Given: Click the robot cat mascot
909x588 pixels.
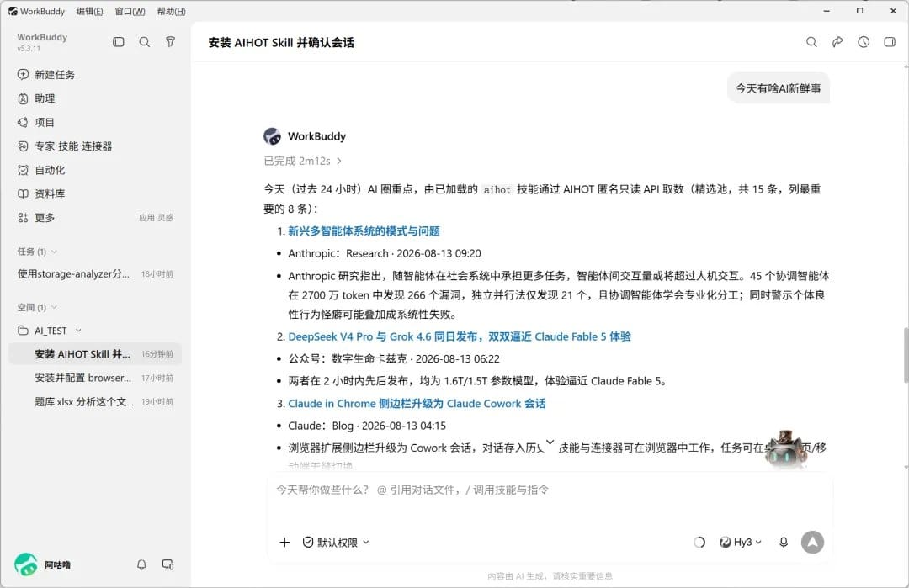Looking at the screenshot, I should coord(785,449).
